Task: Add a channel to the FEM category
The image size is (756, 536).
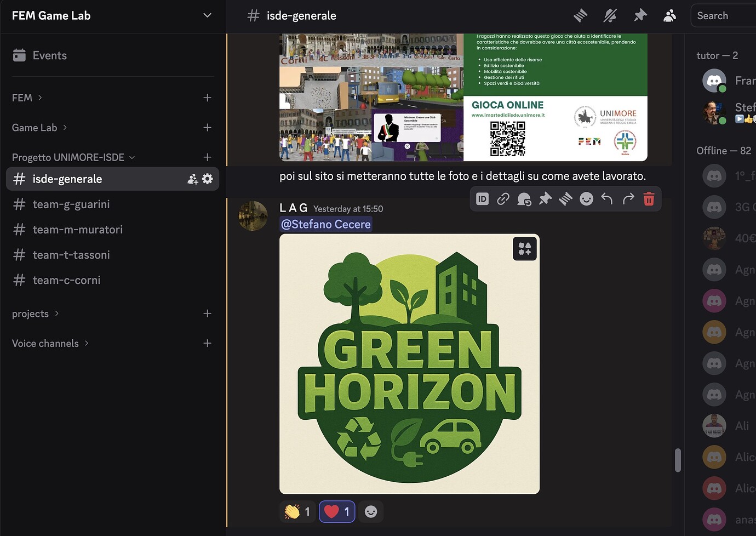Action: click(207, 98)
